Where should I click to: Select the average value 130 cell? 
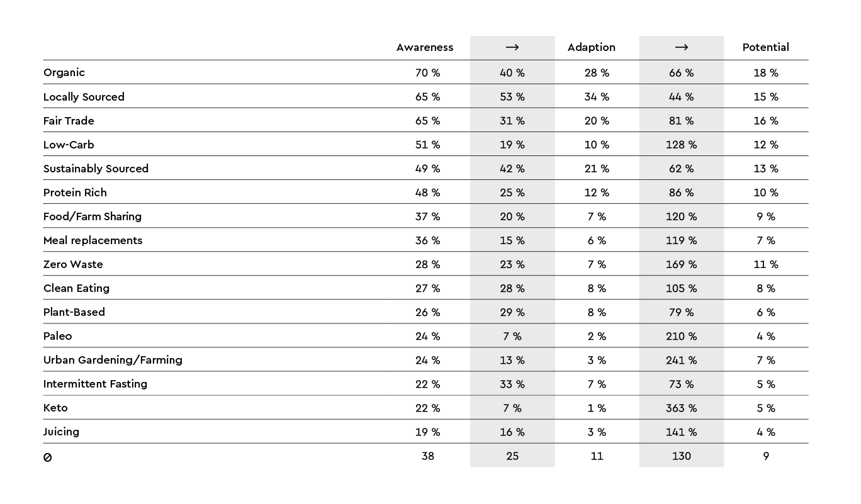click(682, 456)
